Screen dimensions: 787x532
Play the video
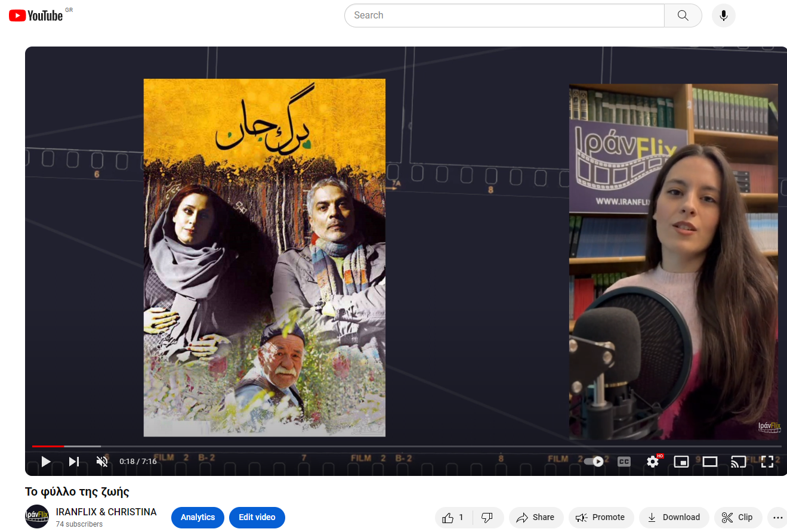point(46,461)
